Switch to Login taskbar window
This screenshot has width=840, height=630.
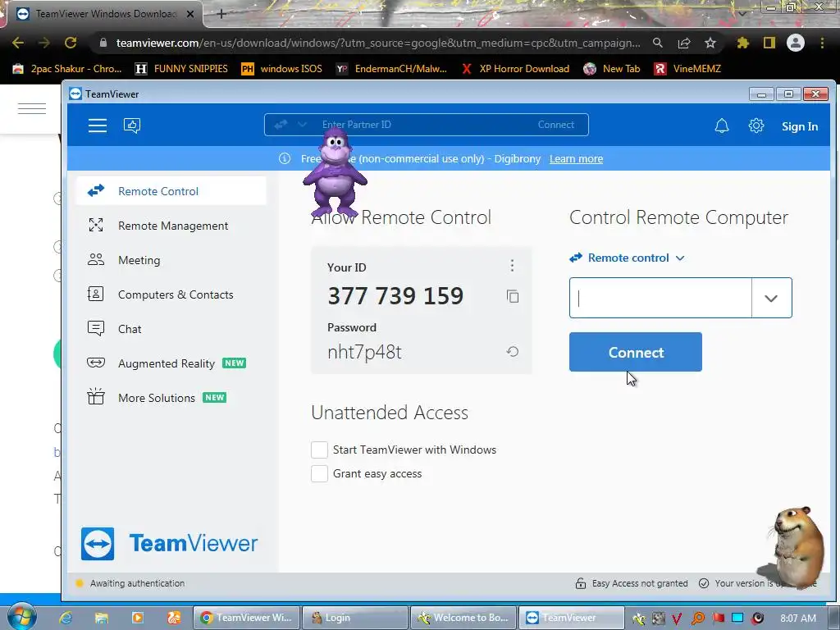click(354, 618)
